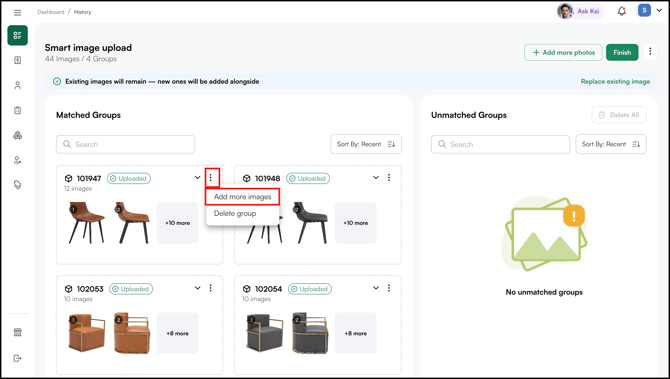Click Uploaded badge on group 102053
The image size is (670, 379).
pos(131,289)
